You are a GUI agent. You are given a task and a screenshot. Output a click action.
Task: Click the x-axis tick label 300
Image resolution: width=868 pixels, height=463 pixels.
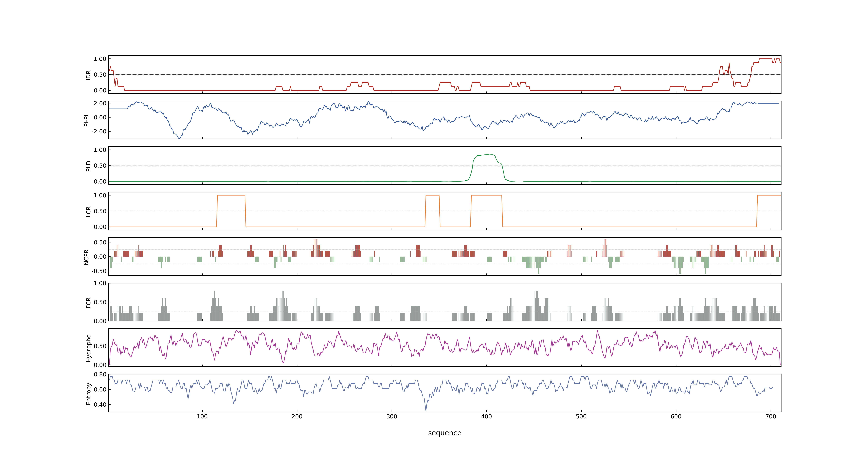coord(392,416)
